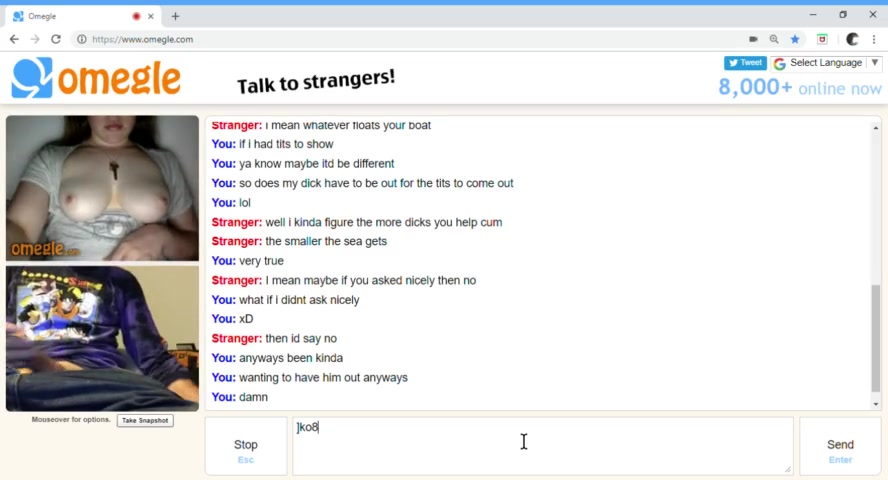The width and height of the screenshot is (888, 480).
Task: Click the camera indicator icon in the address bar
Action: click(x=753, y=39)
